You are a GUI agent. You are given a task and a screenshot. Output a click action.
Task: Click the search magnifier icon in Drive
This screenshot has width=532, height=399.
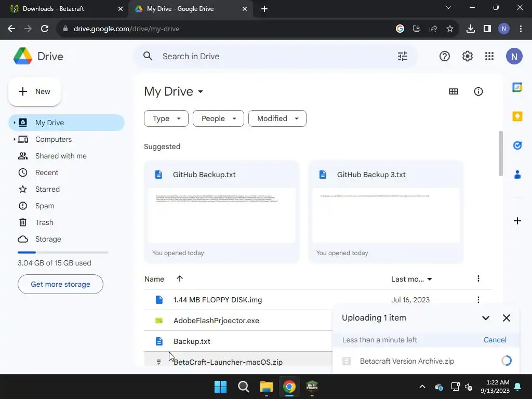tap(148, 56)
